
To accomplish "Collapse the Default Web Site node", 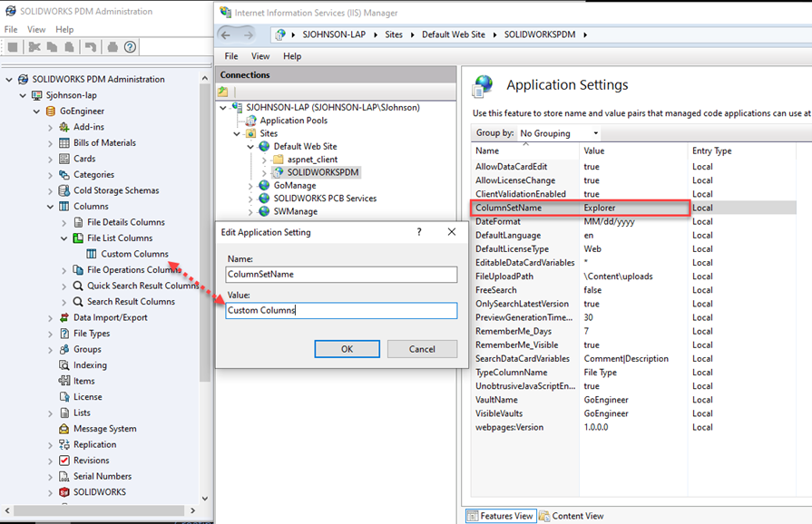I will [x=250, y=147].
